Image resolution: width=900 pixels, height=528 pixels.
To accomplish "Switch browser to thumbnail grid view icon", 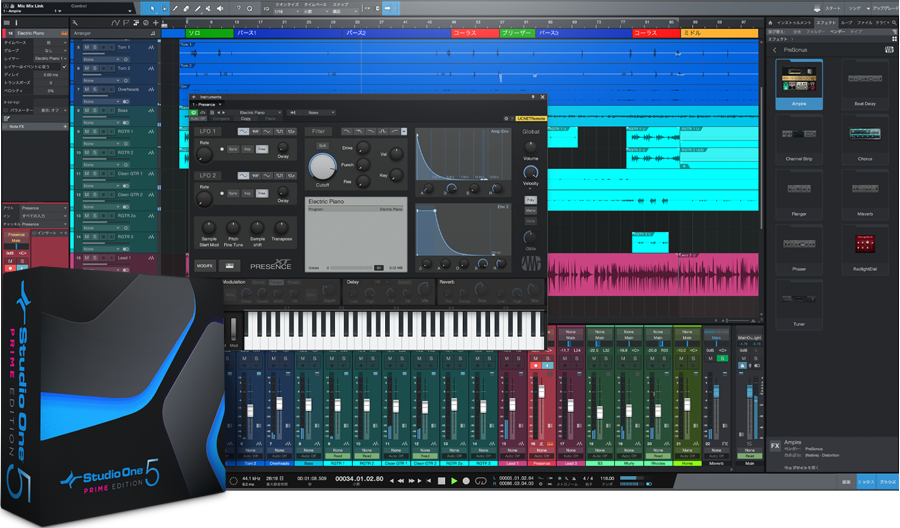I will point(894,39).
